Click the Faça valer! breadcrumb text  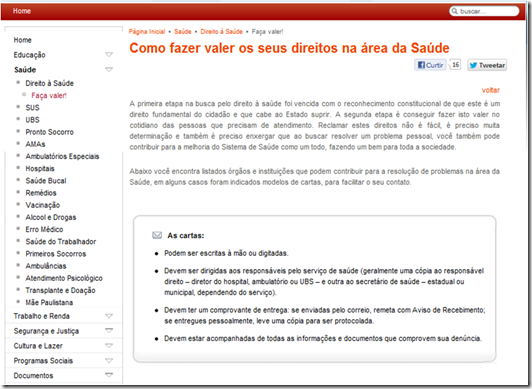pyautogui.click(x=267, y=32)
